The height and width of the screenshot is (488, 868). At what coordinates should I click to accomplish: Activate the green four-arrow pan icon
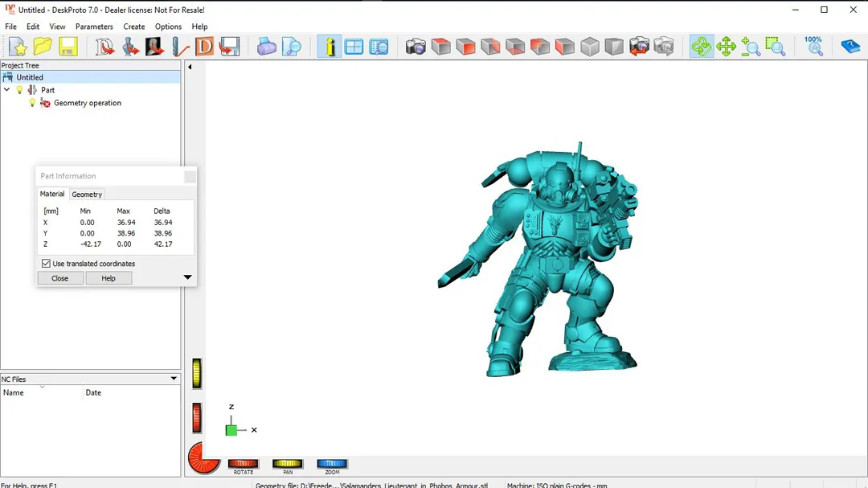(x=726, y=47)
